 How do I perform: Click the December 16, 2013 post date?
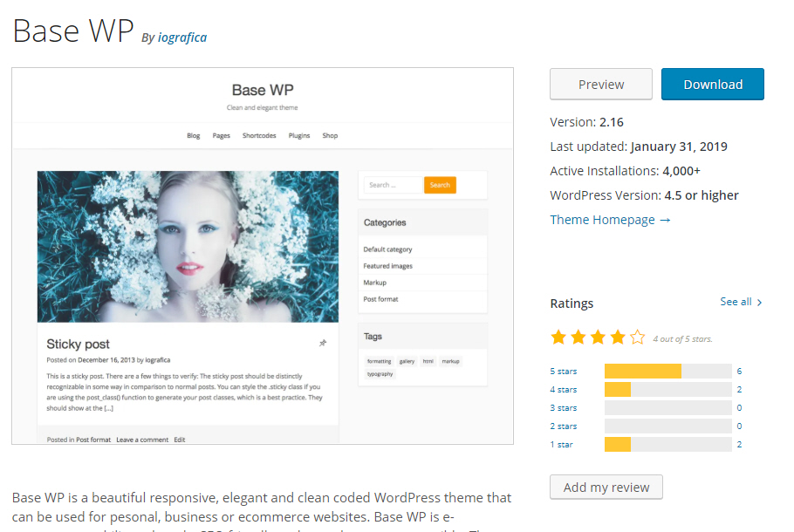[x=106, y=360]
